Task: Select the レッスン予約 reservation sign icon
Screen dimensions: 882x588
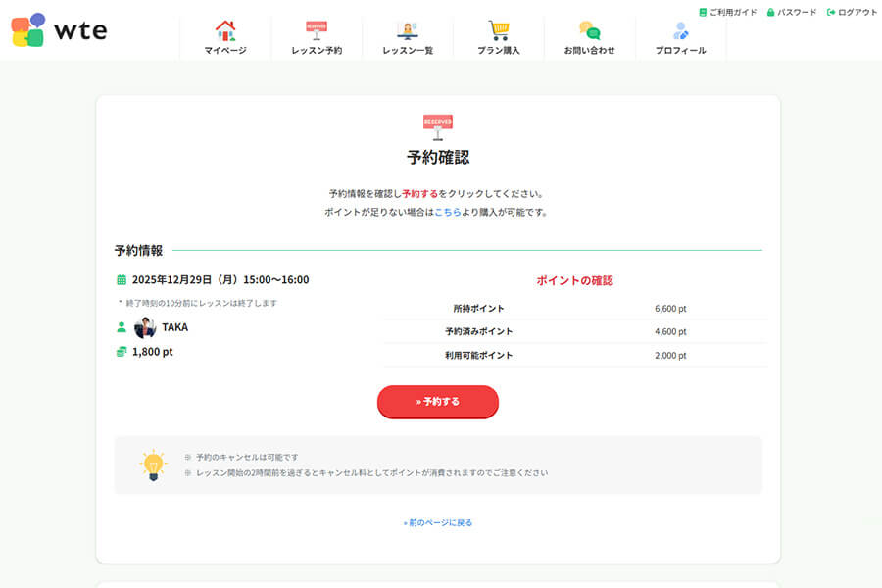Action: click(x=316, y=30)
